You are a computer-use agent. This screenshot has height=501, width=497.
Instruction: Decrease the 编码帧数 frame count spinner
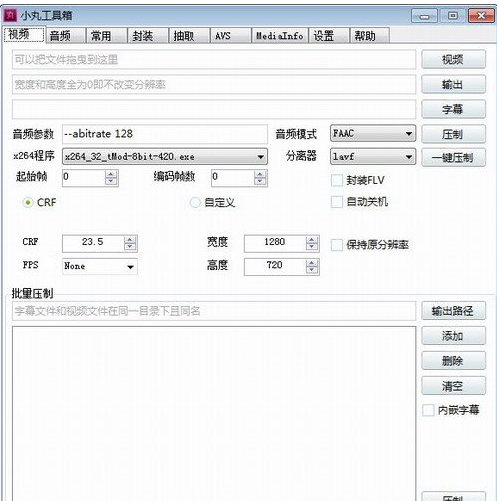coord(260,182)
